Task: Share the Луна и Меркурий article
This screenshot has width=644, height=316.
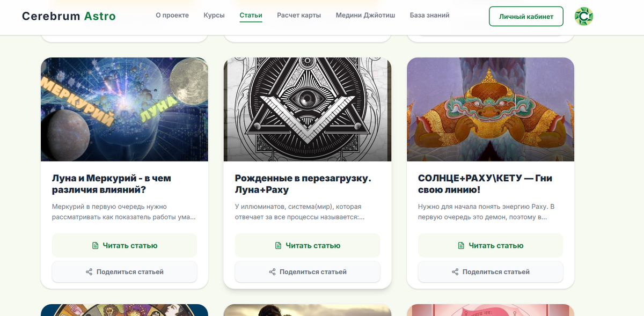Action: tap(125, 272)
